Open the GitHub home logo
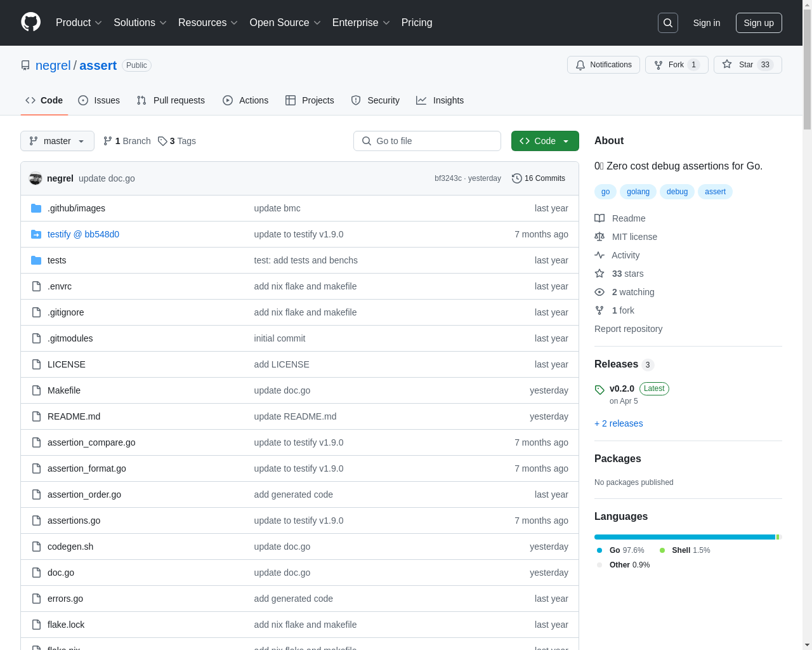This screenshot has width=812, height=650. (30, 22)
